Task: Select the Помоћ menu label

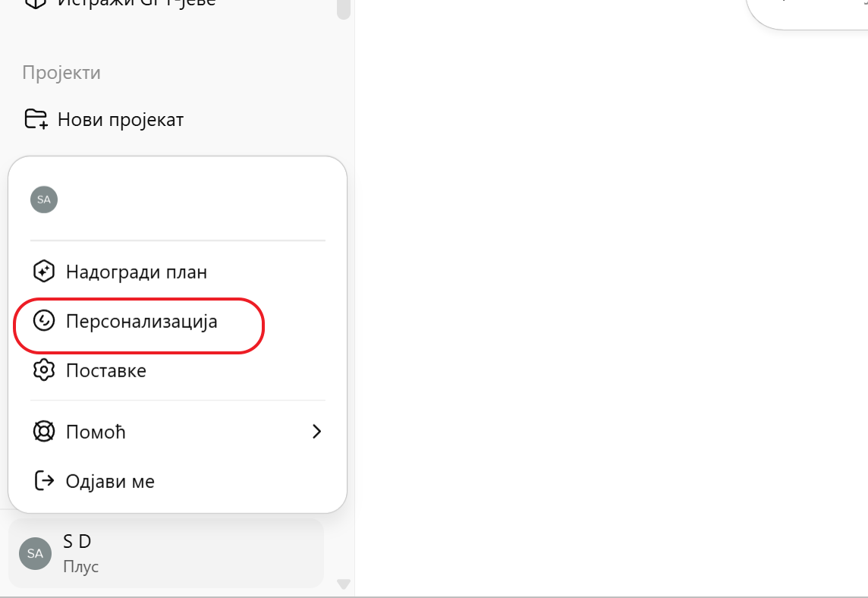Action: click(x=96, y=432)
